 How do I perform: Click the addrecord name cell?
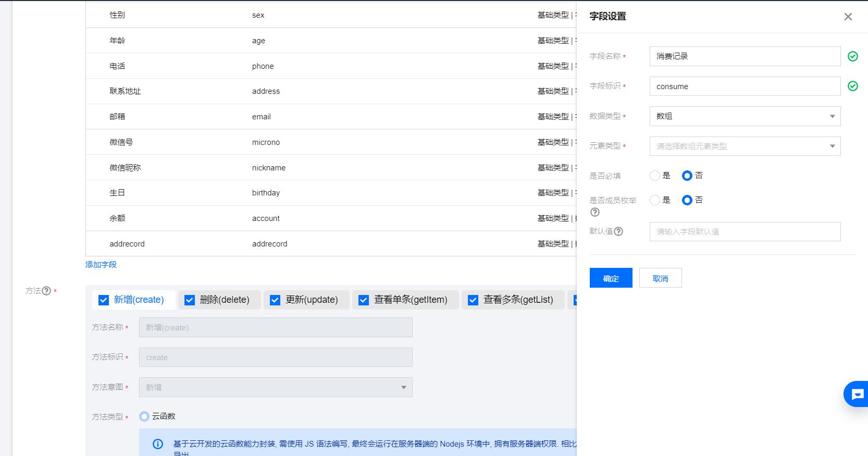coord(127,244)
